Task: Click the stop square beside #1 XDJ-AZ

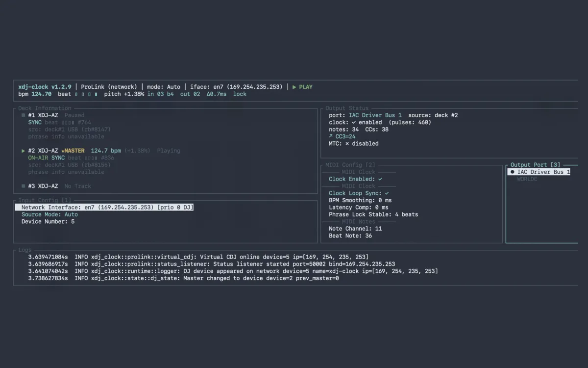Action: [24, 115]
